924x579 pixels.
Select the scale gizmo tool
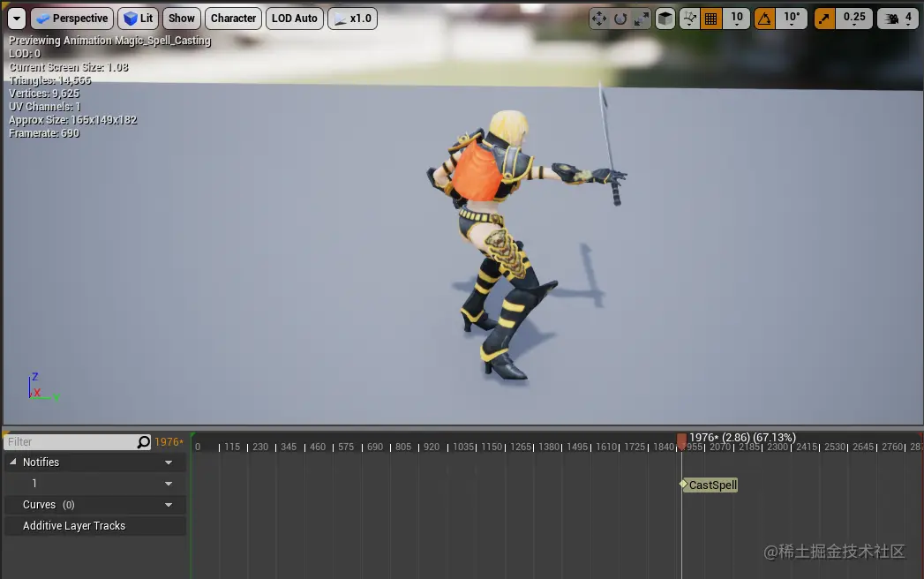coord(641,19)
